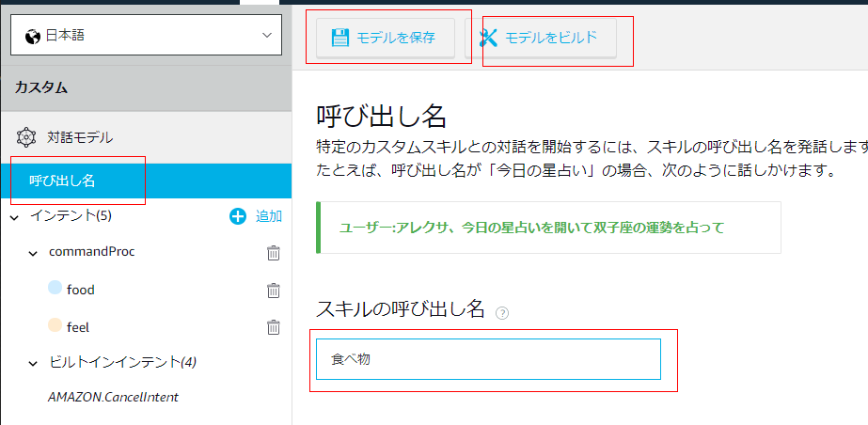Click the green example utterance text
868x425 pixels.
click(x=531, y=228)
